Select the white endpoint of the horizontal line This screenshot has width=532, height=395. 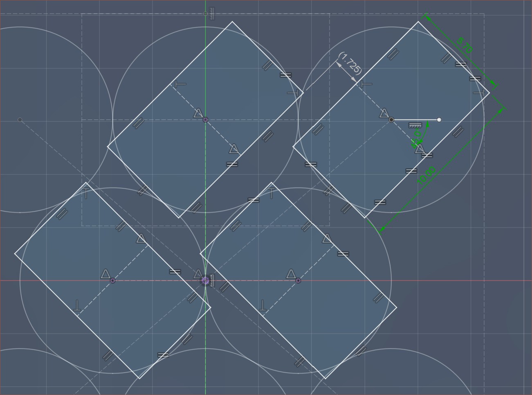439,120
